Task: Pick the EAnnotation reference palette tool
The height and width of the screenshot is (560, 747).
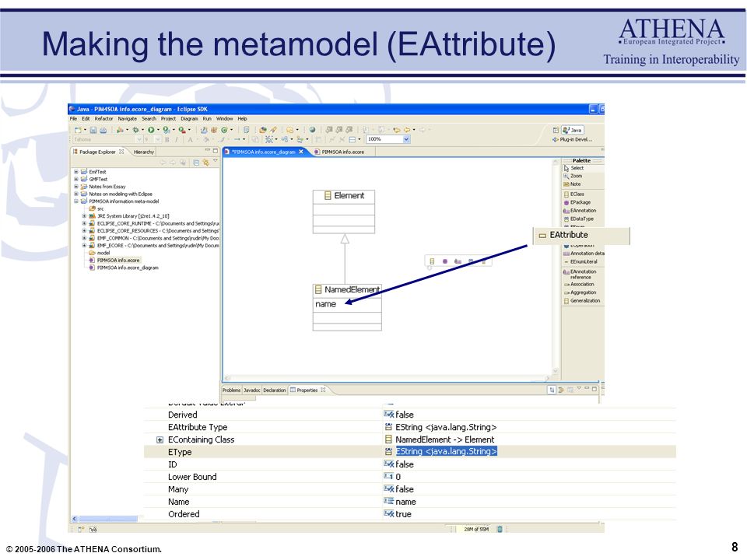Action: pyautogui.click(x=580, y=275)
